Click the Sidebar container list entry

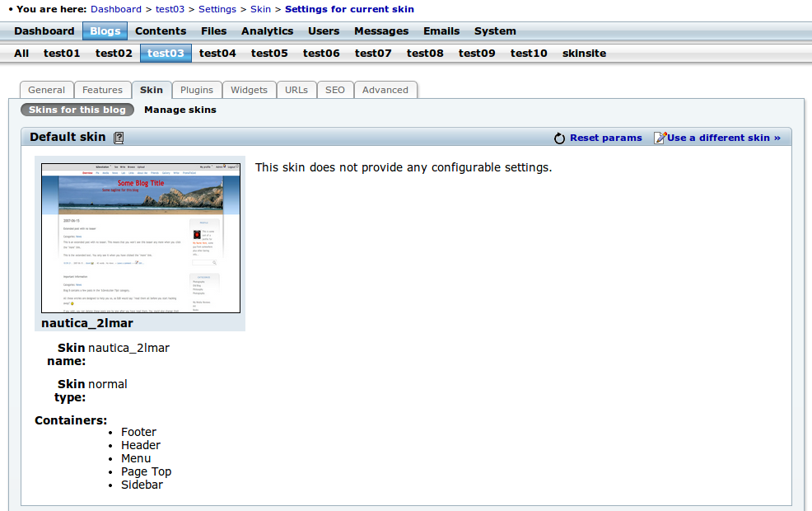[142, 485]
